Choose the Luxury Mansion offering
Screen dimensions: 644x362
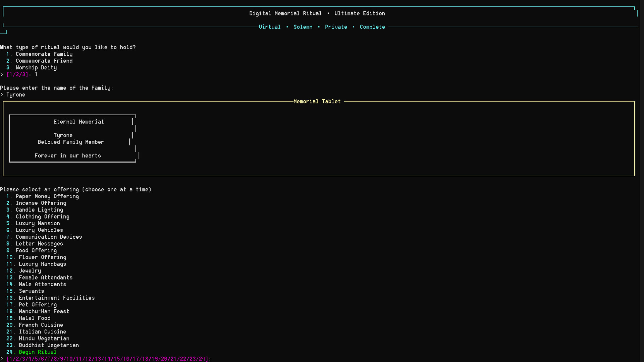[x=38, y=223]
